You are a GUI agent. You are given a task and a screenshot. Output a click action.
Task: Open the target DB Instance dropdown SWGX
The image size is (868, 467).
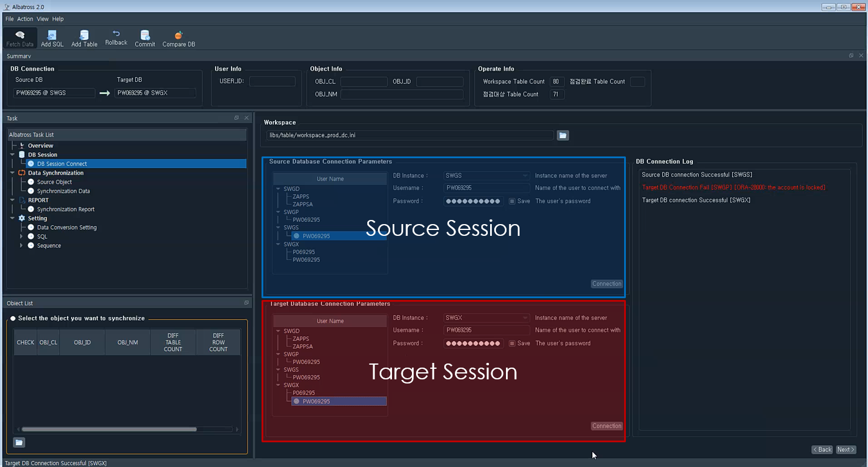[x=487, y=318]
